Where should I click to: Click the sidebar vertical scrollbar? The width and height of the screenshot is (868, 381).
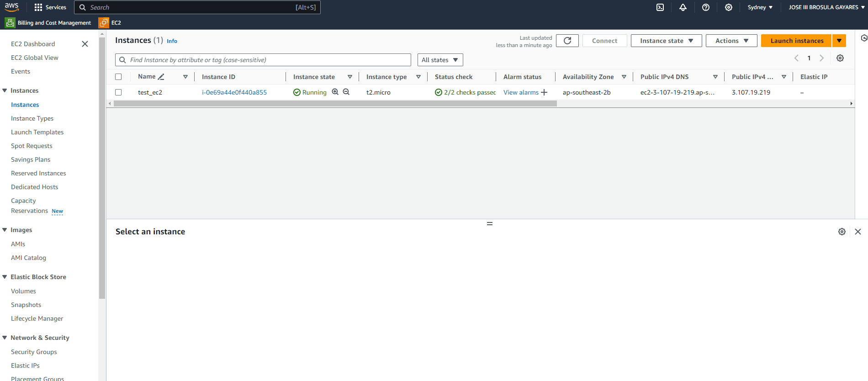[x=102, y=167]
